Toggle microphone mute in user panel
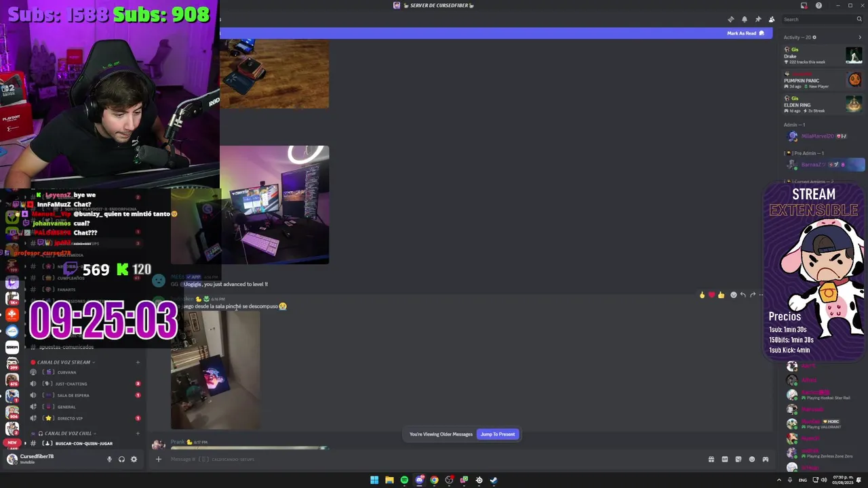 [x=109, y=459]
